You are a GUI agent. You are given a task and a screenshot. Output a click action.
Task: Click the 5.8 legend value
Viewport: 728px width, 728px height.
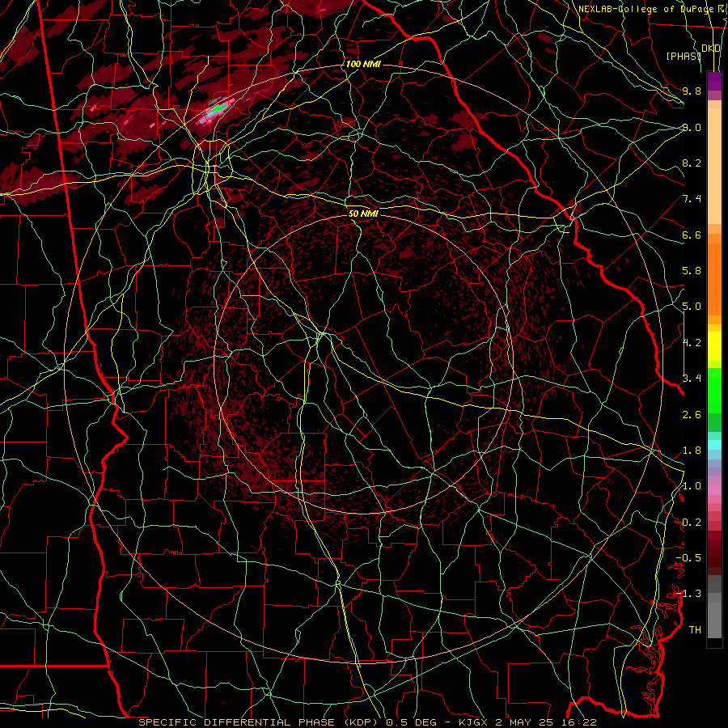pos(692,271)
